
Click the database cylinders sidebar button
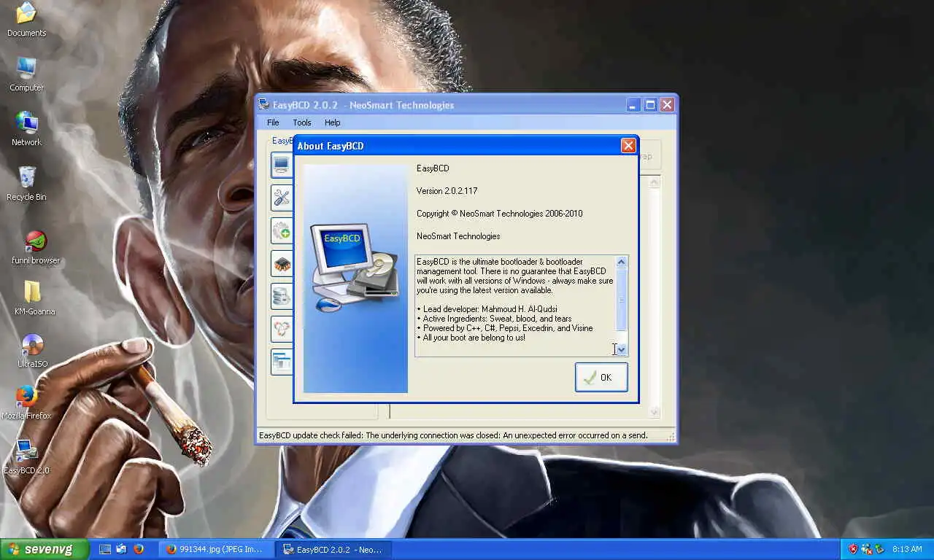[282, 296]
